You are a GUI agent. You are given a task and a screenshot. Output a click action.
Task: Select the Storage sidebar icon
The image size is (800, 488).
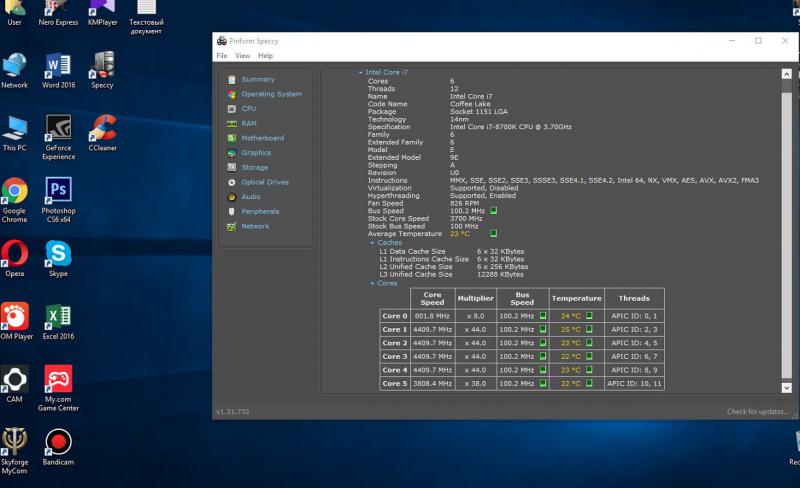tap(232, 167)
